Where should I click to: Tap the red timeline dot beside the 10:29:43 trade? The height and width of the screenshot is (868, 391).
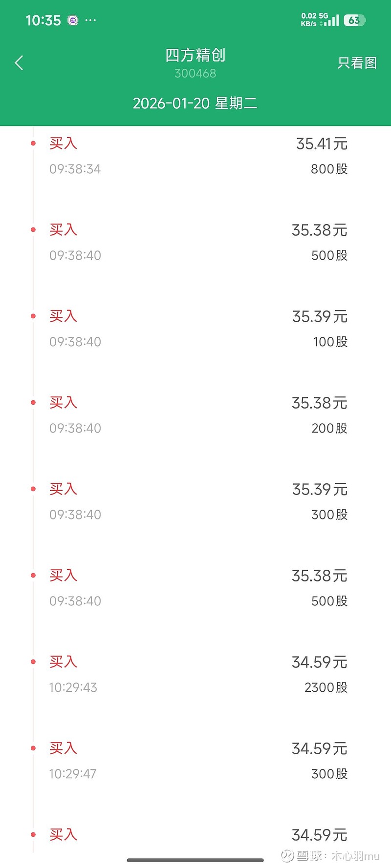click(x=33, y=662)
